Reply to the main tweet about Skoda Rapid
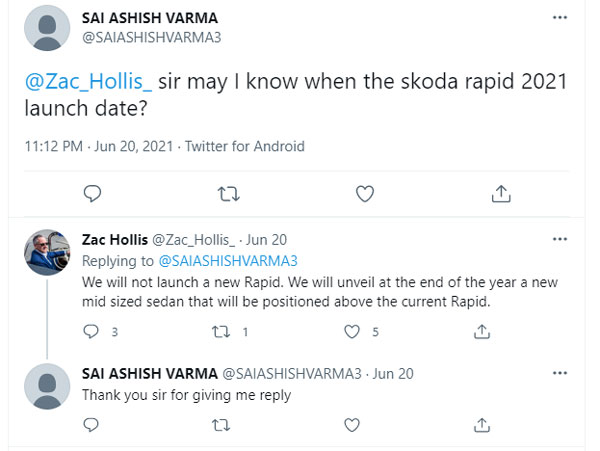 coord(92,194)
